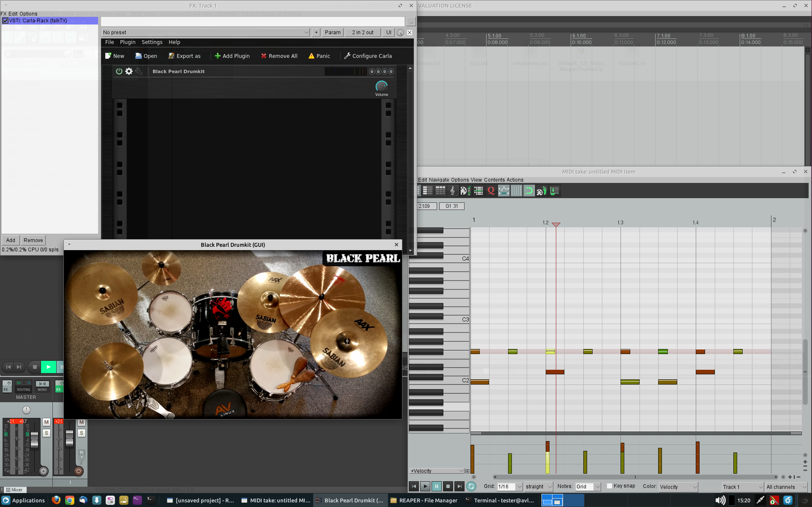
Task: Enable the Key snap checkbox
Action: click(610, 486)
